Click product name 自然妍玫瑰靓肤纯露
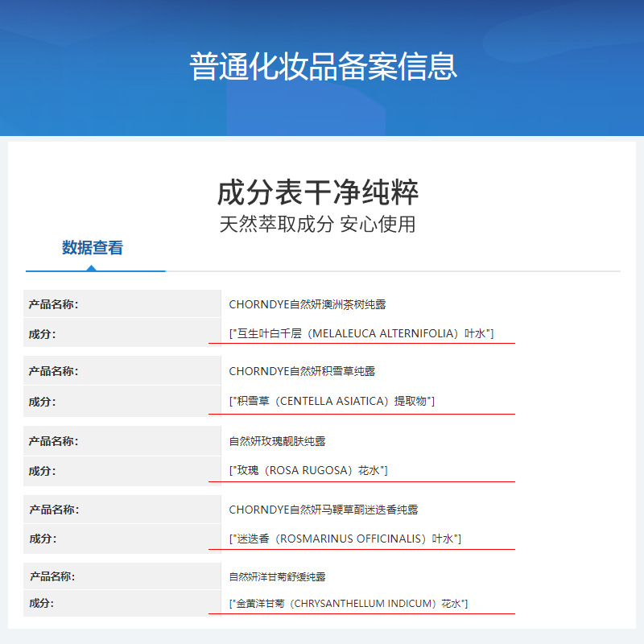The height and width of the screenshot is (644, 644). pyautogui.click(x=277, y=441)
